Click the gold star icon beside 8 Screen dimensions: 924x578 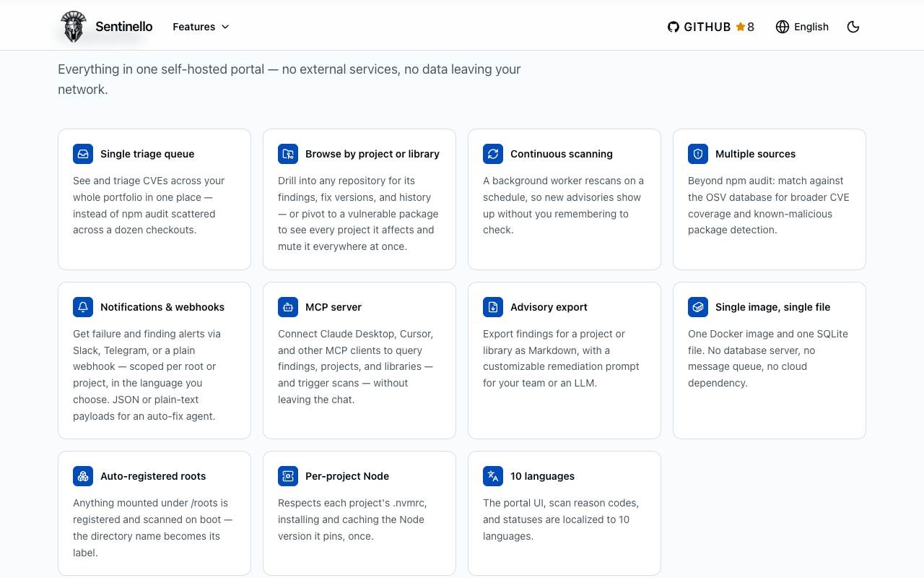click(741, 27)
